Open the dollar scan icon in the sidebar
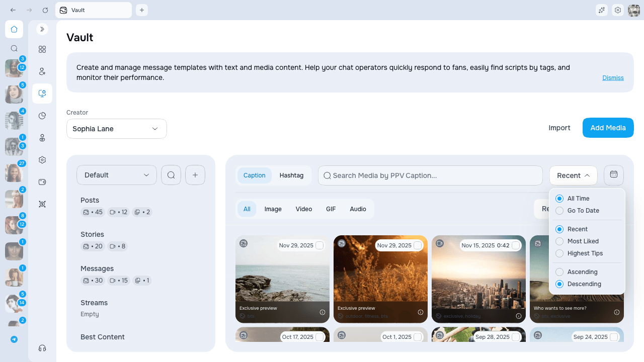 tap(42, 204)
